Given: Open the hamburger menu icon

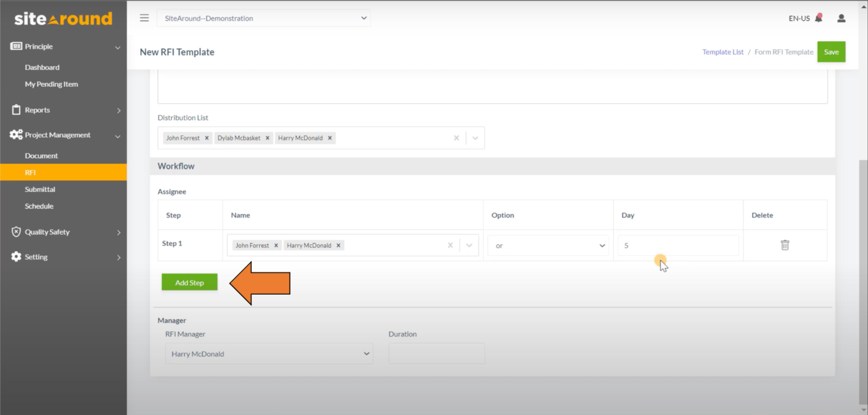Looking at the screenshot, I should tap(144, 17).
